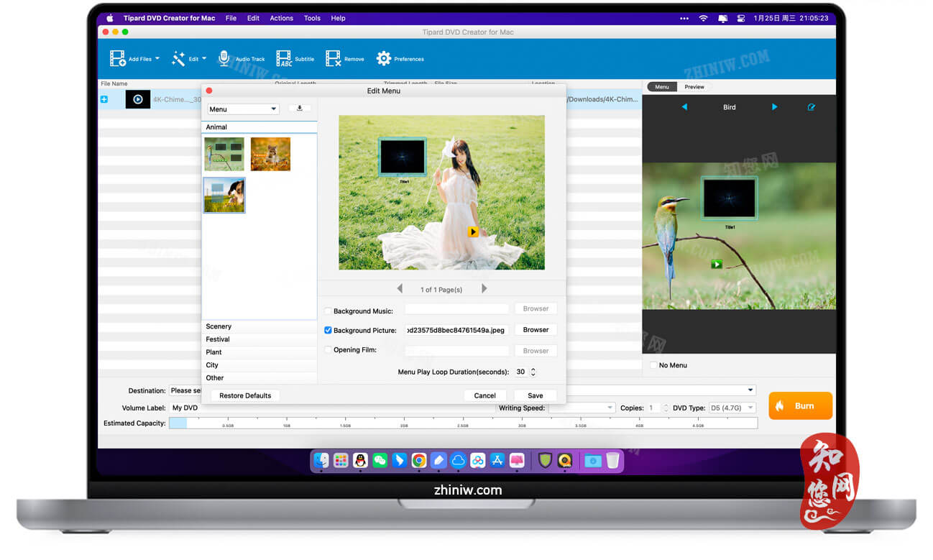Screen dimensions: 933x560
Task: Go to next menu template arrow beside Bird
Action: click(774, 107)
